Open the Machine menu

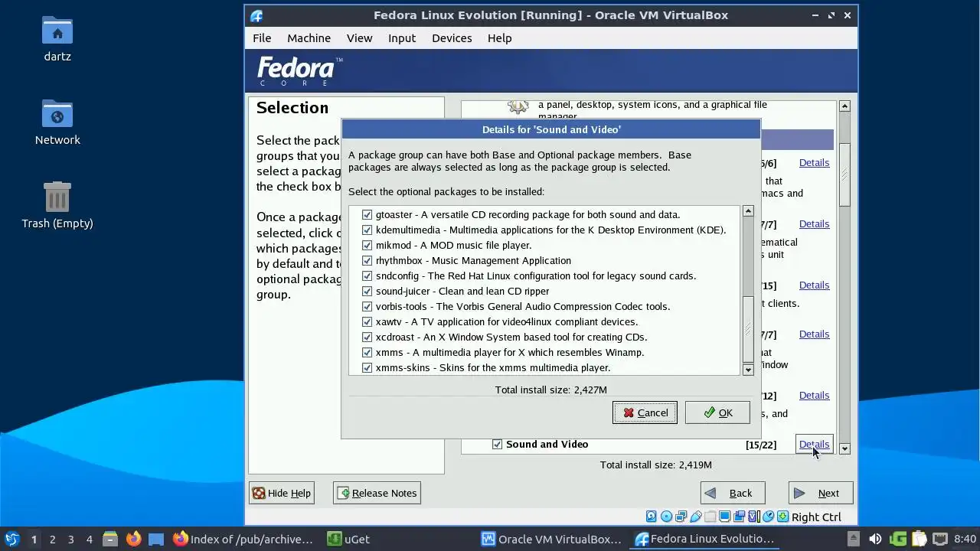(309, 37)
